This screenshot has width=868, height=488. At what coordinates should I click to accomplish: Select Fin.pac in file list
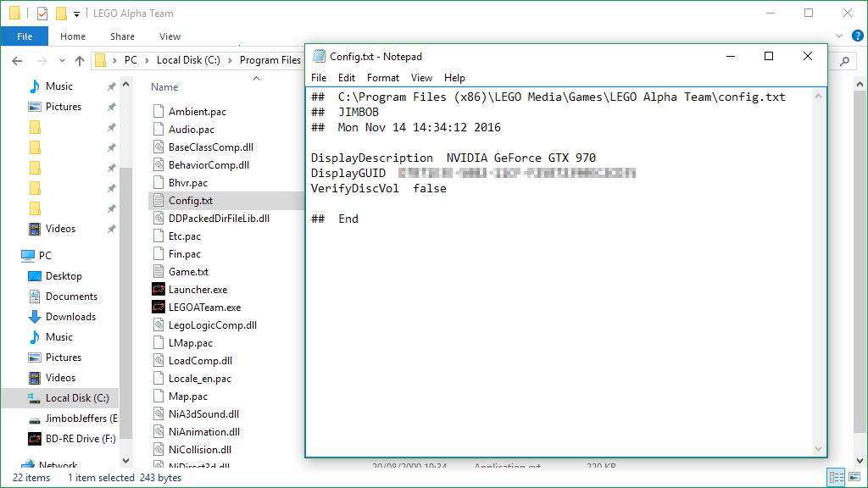[x=184, y=254]
